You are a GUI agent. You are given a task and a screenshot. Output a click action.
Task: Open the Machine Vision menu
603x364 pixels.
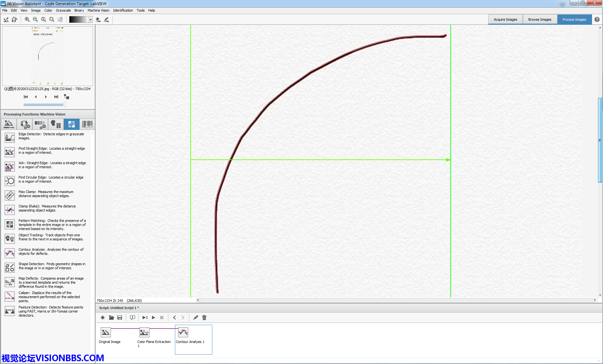[x=98, y=10]
